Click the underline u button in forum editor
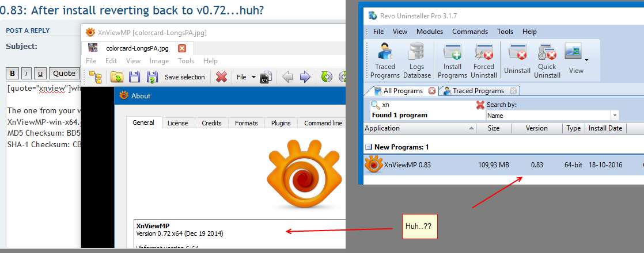The height and width of the screenshot is (253, 644). coord(40,74)
